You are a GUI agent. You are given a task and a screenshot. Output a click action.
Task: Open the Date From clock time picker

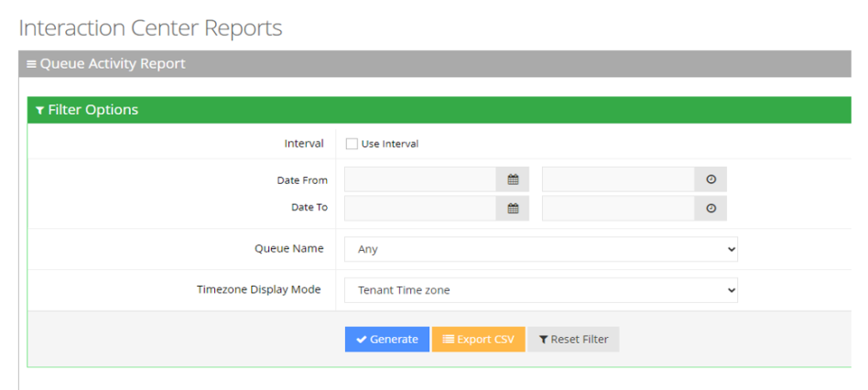(x=711, y=180)
